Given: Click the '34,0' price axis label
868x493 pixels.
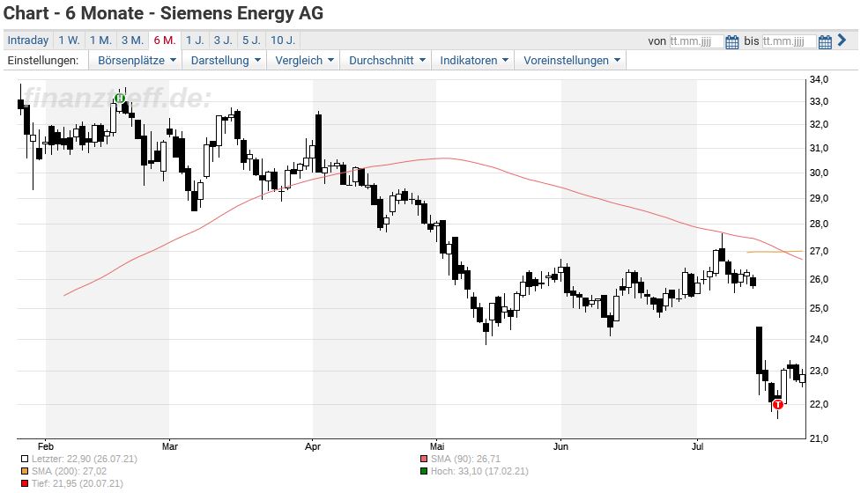Looking at the screenshot, I should [x=820, y=80].
